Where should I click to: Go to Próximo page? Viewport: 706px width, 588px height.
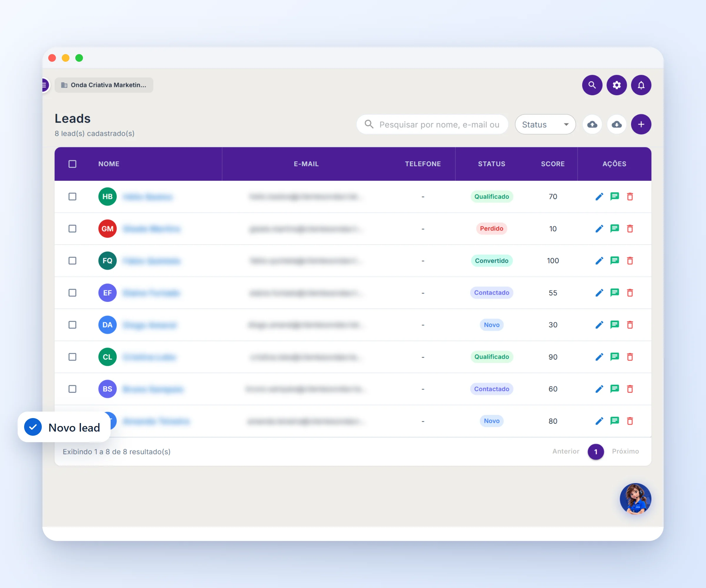pyautogui.click(x=625, y=451)
